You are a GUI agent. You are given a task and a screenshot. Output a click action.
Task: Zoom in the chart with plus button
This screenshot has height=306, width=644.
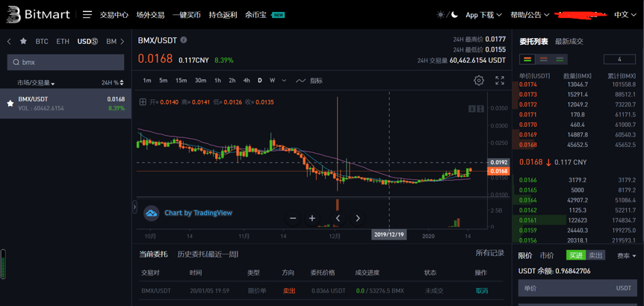(x=312, y=218)
